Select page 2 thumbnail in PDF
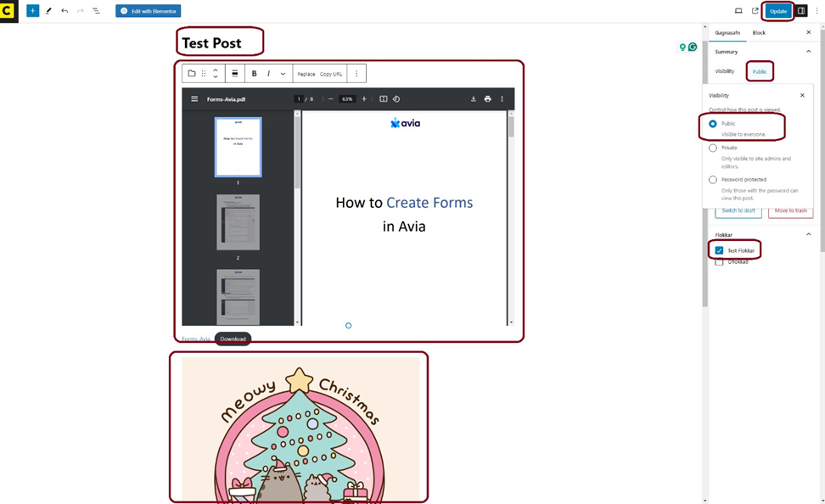This screenshot has height=504, width=825. pos(238,222)
